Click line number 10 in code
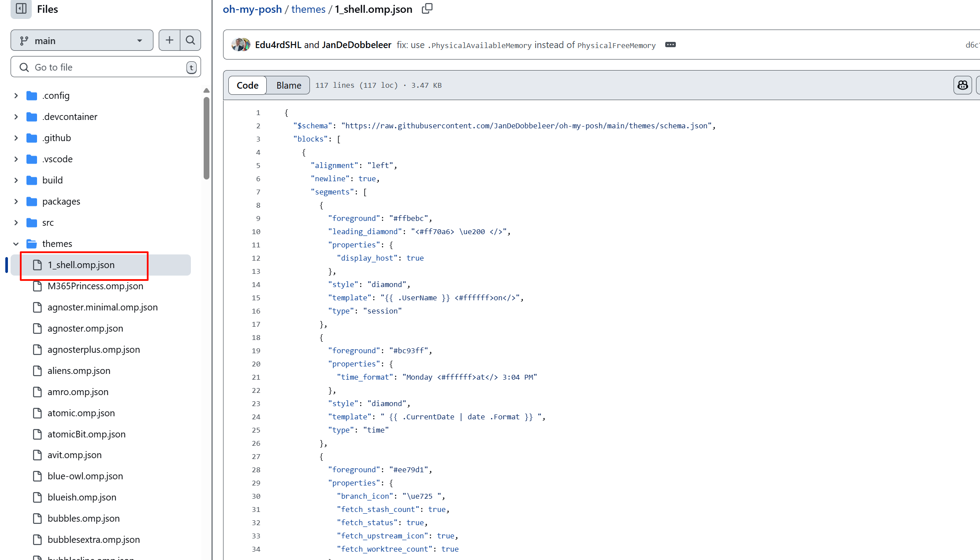980x560 pixels. pos(256,232)
